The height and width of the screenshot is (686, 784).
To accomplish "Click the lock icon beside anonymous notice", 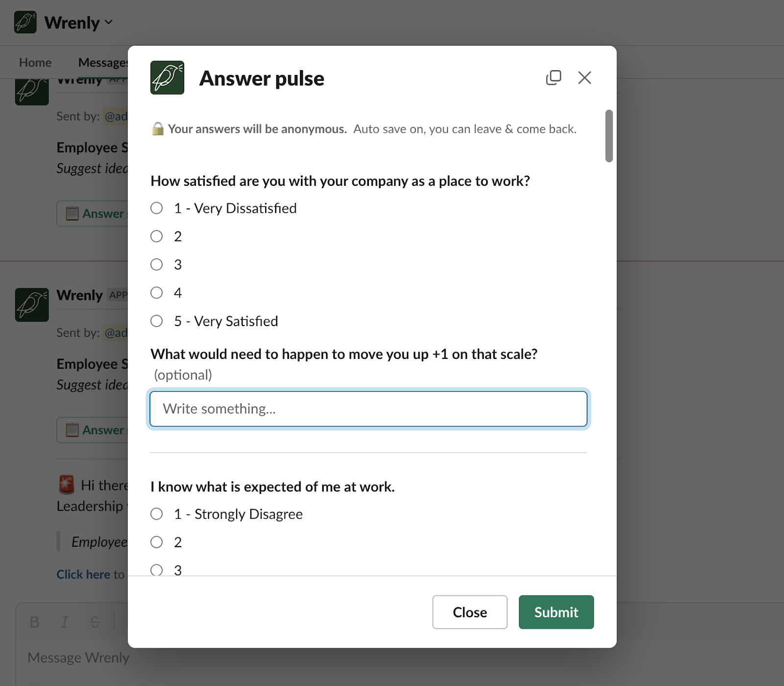I will click(158, 128).
